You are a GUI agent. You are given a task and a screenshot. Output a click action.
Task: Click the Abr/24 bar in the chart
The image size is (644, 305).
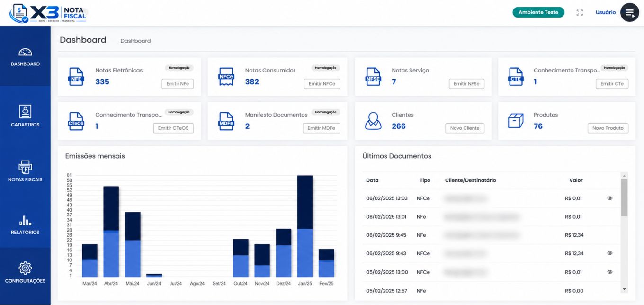click(x=111, y=232)
